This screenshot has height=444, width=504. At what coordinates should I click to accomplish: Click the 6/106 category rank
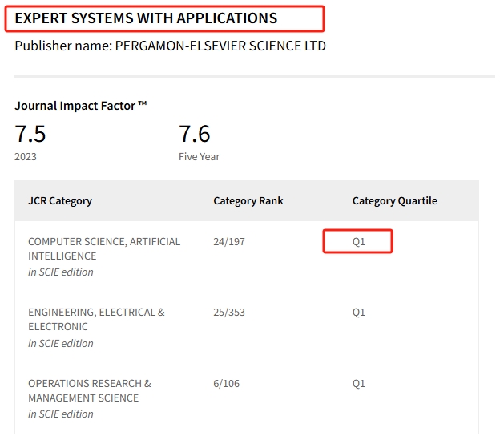click(227, 383)
